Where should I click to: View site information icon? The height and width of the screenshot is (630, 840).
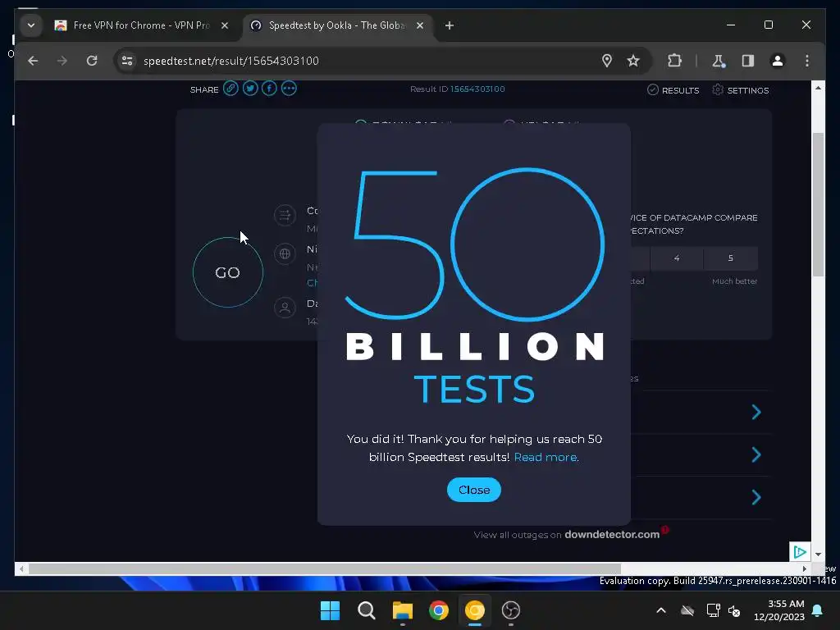[127, 61]
